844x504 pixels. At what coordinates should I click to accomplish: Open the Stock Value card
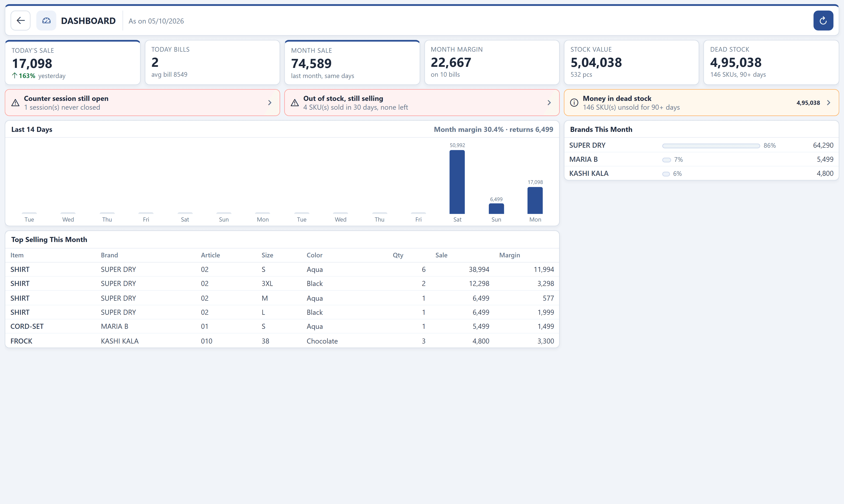[x=631, y=62]
